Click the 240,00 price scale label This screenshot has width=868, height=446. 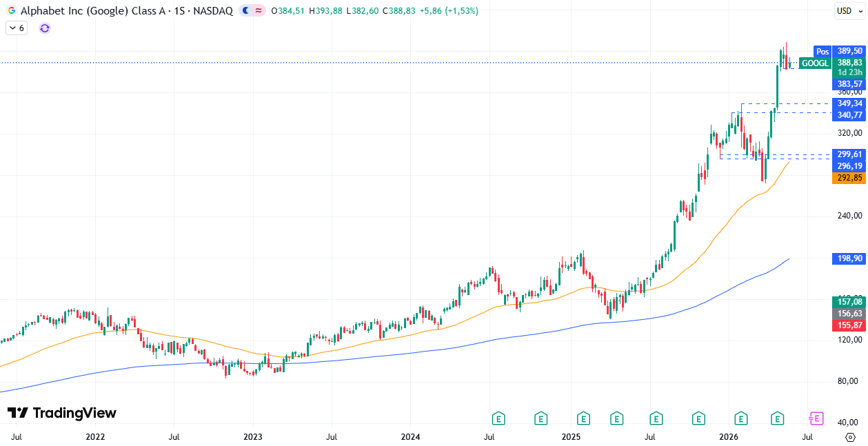[849, 216]
